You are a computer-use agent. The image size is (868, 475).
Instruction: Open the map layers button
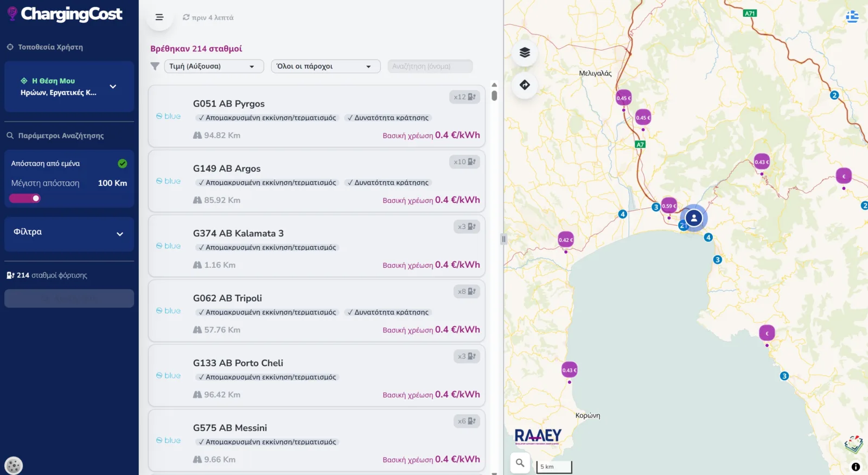click(x=525, y=53)
